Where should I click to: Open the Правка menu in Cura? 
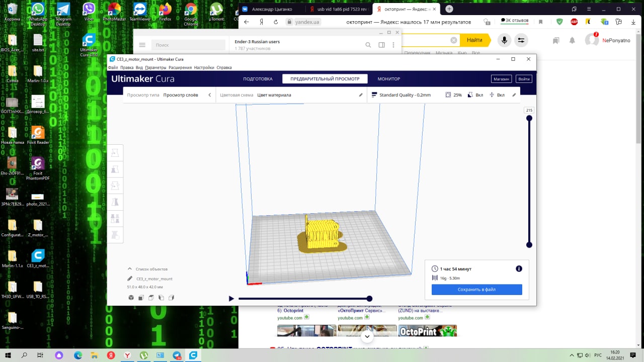coord(127,67)
